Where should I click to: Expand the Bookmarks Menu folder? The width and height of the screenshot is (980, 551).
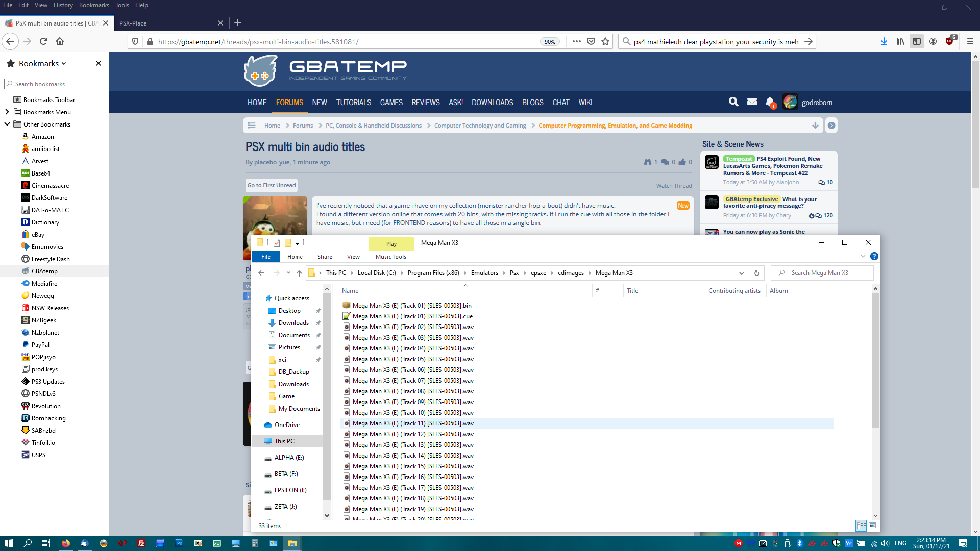coord(7,112)
